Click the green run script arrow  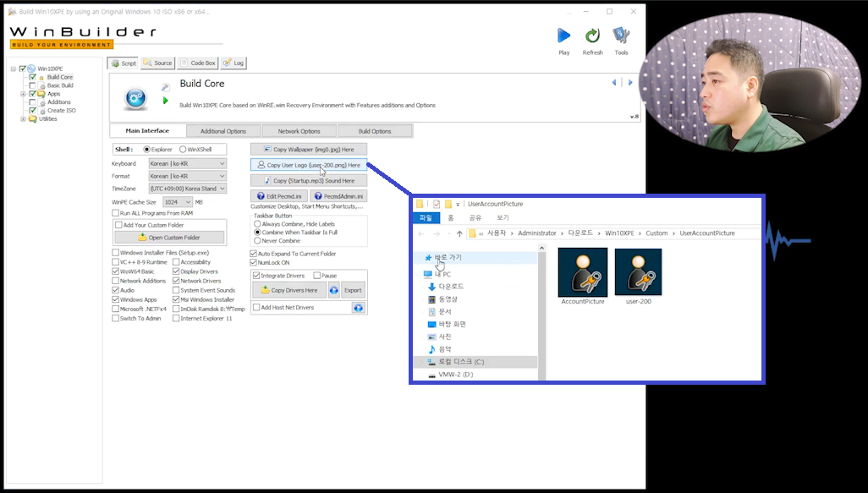point(165,101)
